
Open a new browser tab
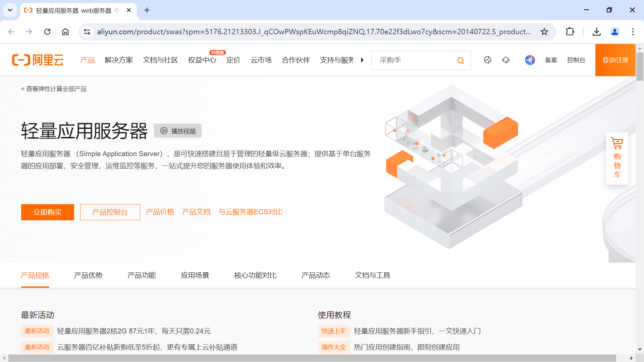(x=147, y=10)
